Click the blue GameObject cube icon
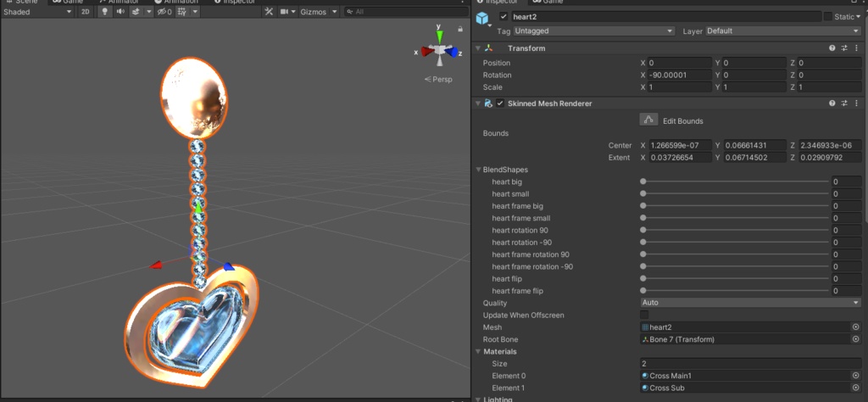The image size is (868, 402). click(x=482, y=19)
